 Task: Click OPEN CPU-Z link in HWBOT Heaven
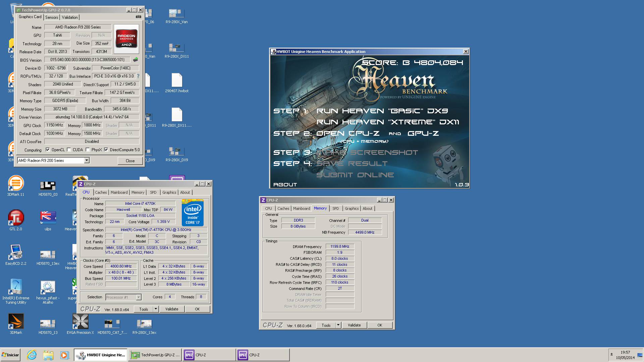pyautogui.click(x=348, y=133)
